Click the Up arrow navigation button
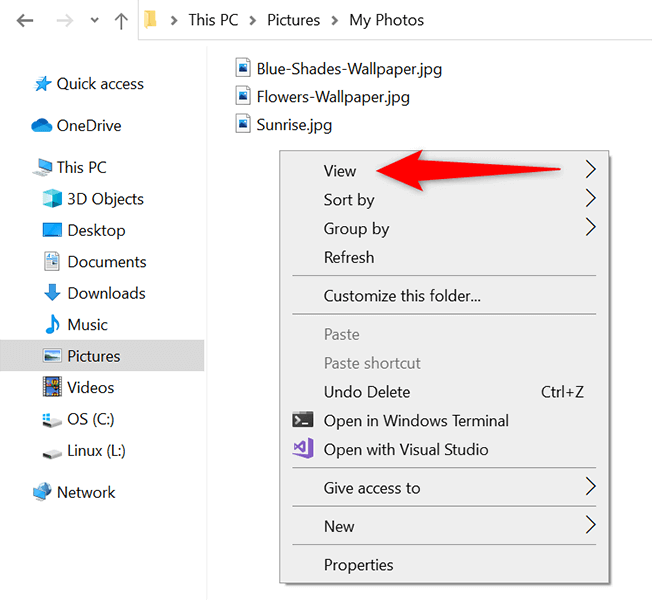The image size is (652, 600). (x=122, y=20)
